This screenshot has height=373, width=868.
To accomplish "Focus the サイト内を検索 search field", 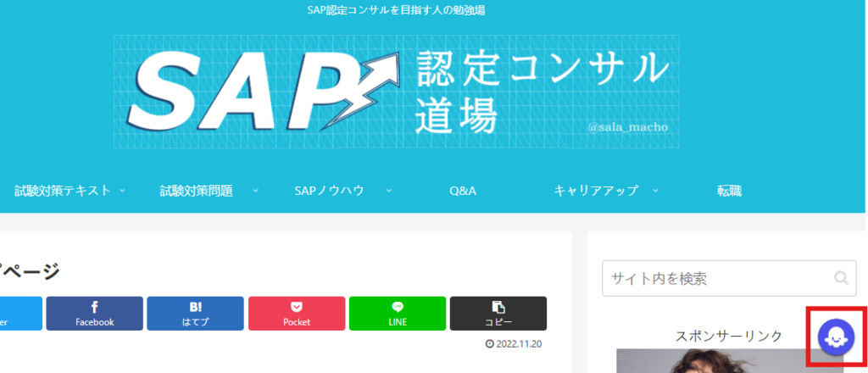I will click(x=716, y=278).
